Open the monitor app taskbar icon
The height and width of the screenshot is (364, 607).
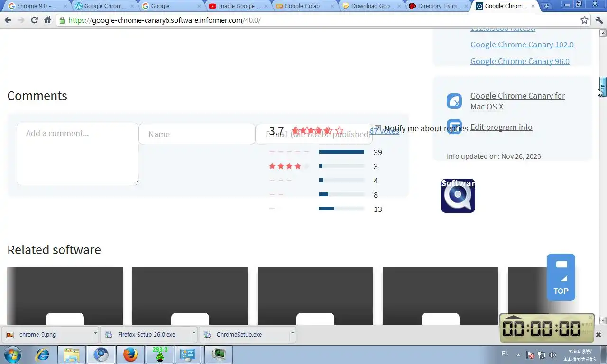point(218,355)
